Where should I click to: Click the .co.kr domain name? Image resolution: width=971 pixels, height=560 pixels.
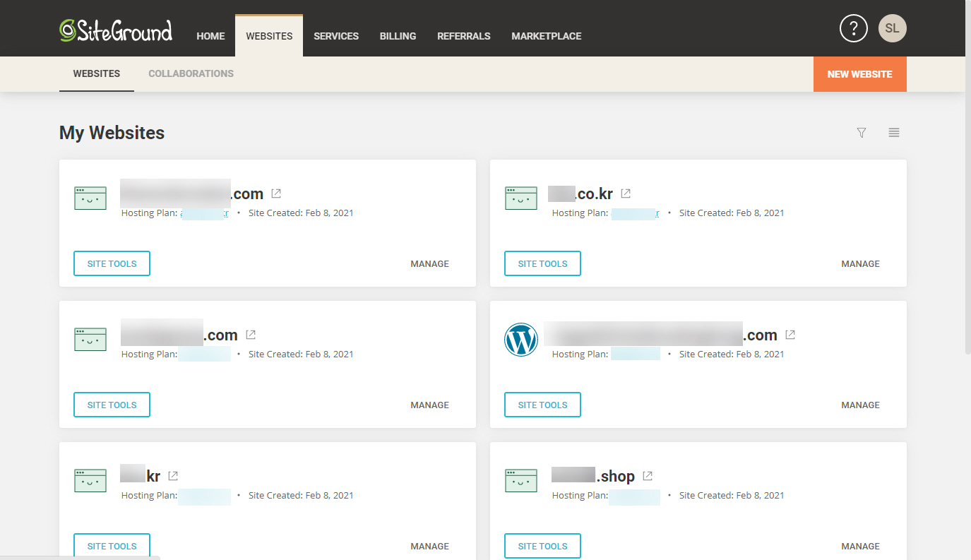(580, 193)
